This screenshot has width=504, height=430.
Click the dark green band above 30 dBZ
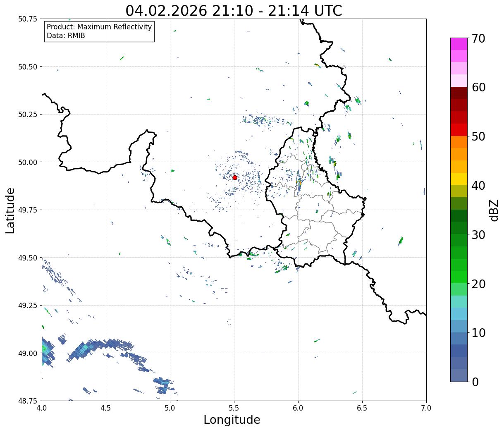pos(459,228)
